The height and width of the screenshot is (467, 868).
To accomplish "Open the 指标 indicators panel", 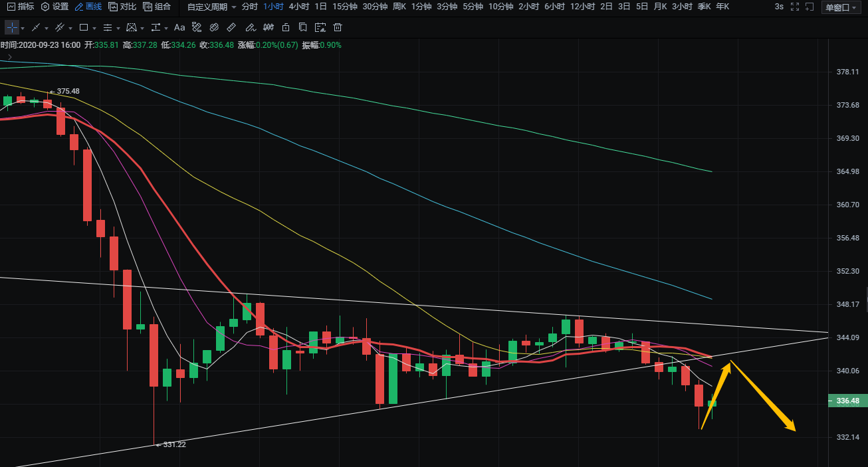I will (21, 7).
